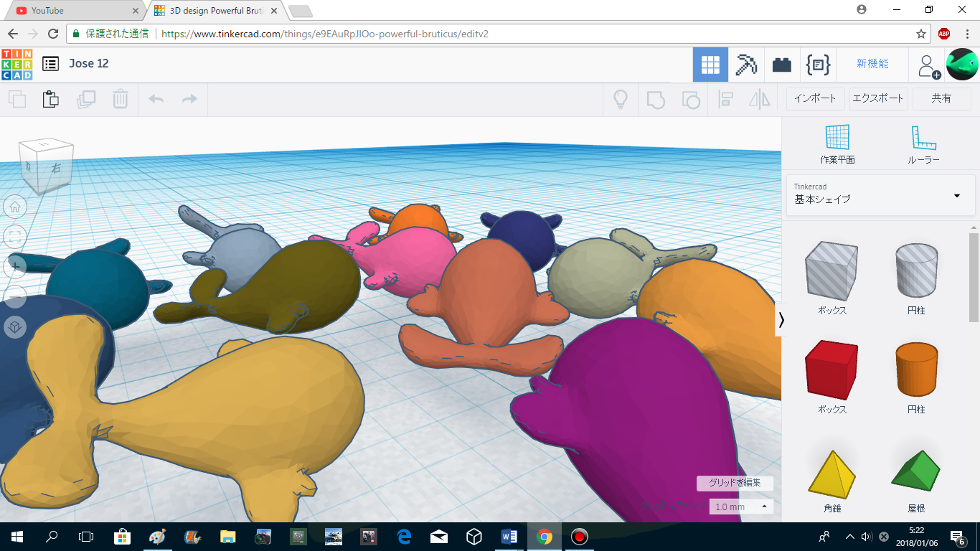Open File Explorer from the taskbar

pyautogui.click(x=227, y=537)
